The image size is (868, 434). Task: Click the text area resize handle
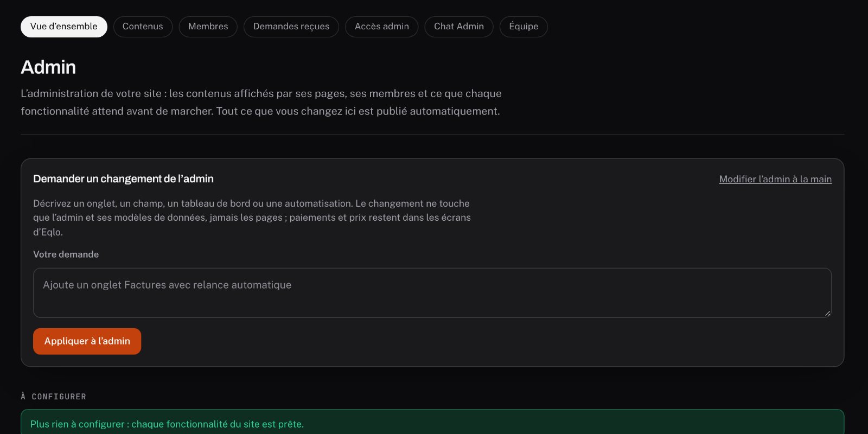tap(827, 313)
